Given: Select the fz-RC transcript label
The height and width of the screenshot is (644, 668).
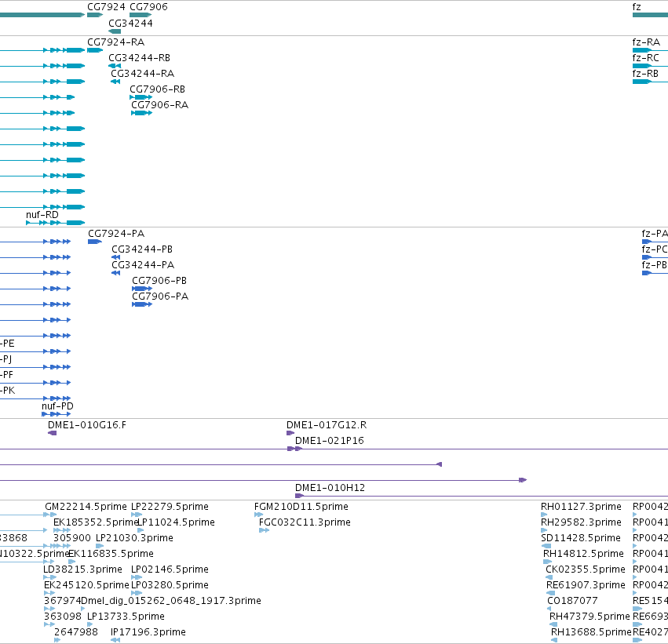Looking at the screenshot, I should [x=646, y=58].
